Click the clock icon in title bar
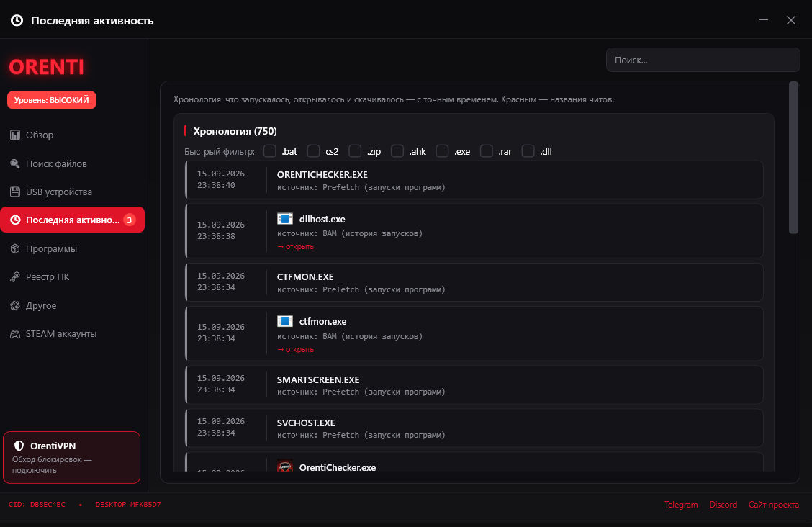812x527 pixels. pos(17,20)
